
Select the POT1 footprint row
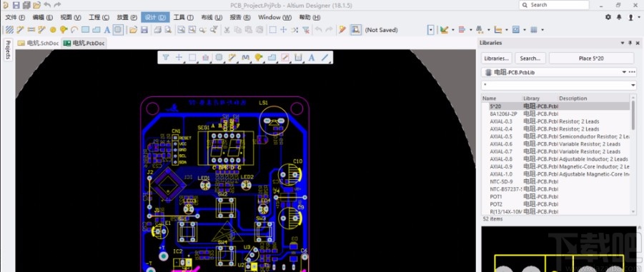point(555,196)
